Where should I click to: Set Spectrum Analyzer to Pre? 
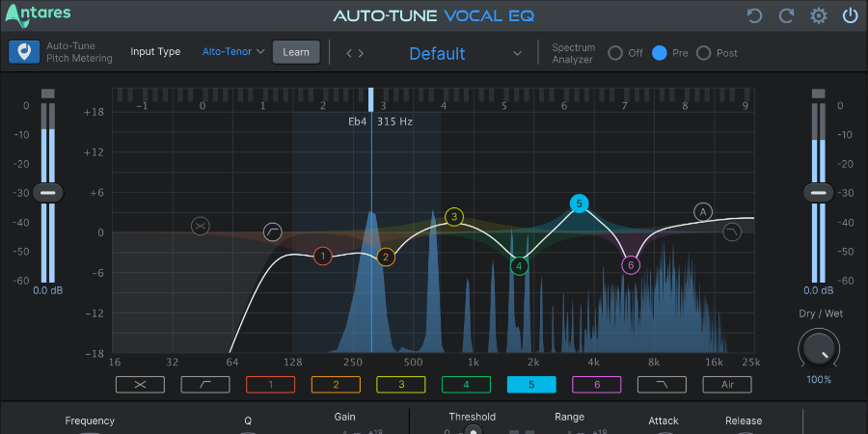pos(660,53)
